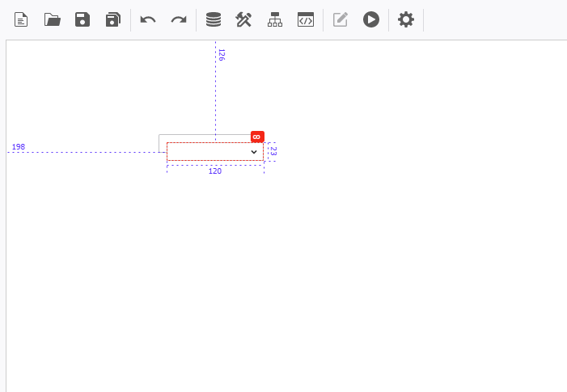Image resolution: width=567 pixels, height=392 pixels.
Task: Open the database icon in toolbar
Action: click(214, 19)
